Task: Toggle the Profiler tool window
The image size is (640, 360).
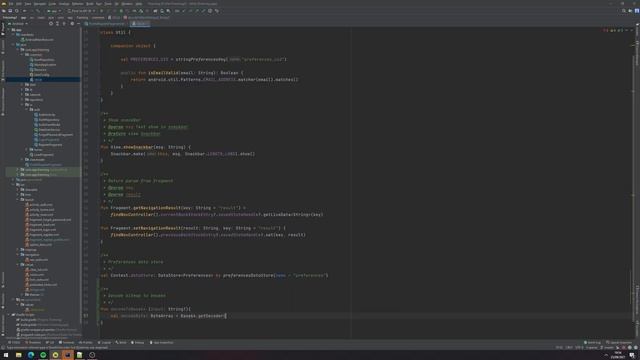Action: [86, 342]
